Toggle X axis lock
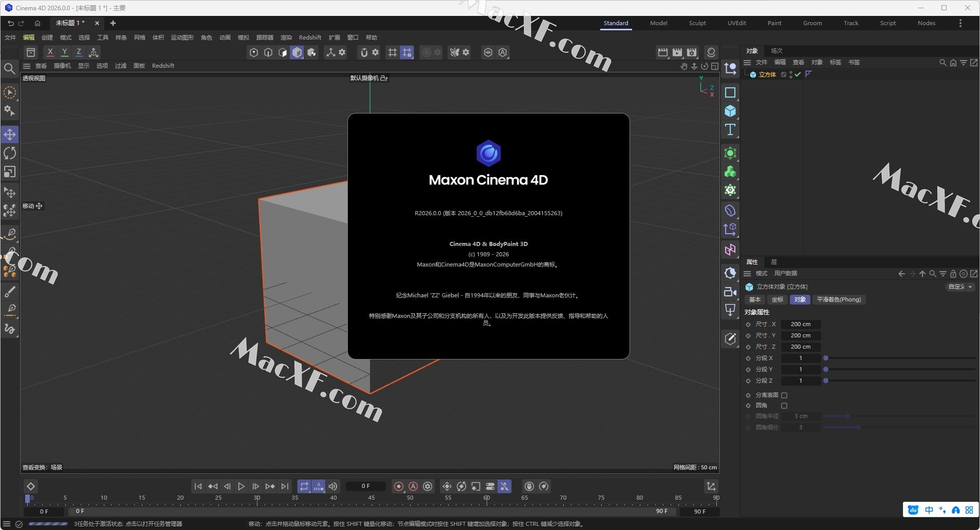The image size is (980, 530). (50, 52)
